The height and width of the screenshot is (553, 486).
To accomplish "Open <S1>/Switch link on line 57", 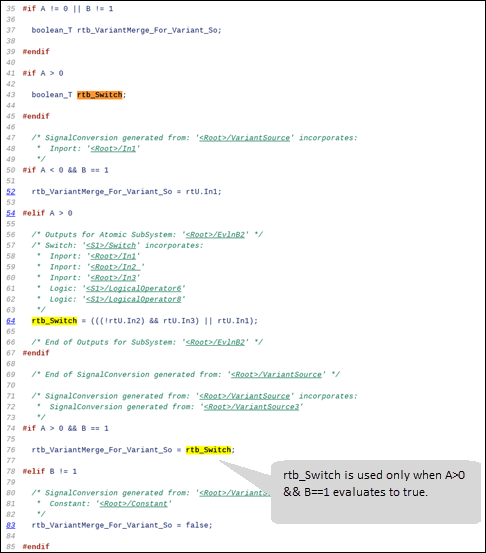I will click(x=111, y=245).
